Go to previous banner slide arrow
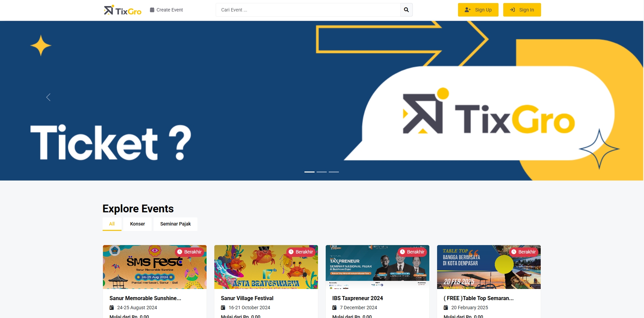Viewport: 644px width, 318px height. tap(48, 97)
